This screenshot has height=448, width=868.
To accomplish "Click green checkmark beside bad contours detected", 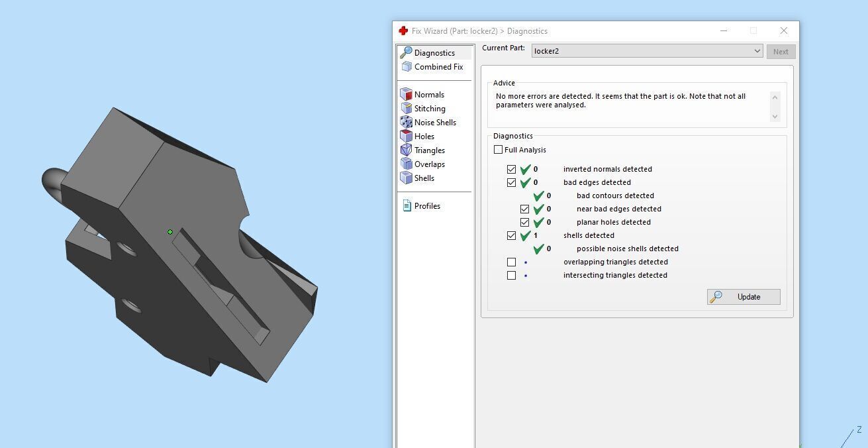I will [539, 196].
